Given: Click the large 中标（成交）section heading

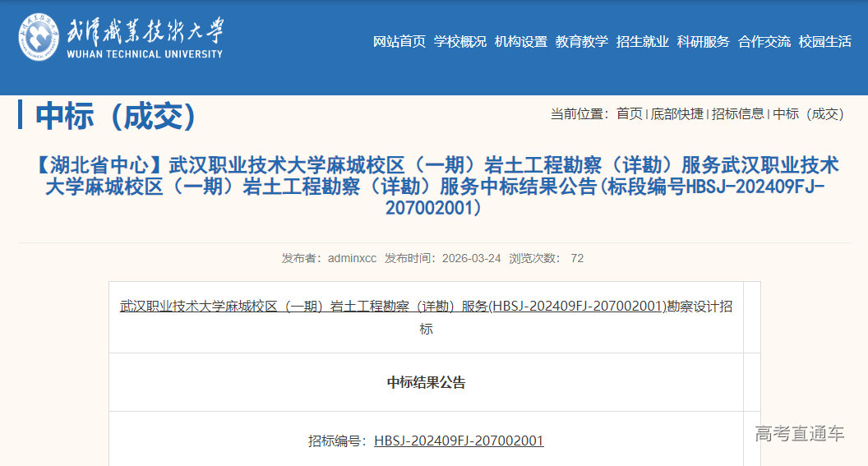Looking at the screenshot, I should [x=116, y=116].
